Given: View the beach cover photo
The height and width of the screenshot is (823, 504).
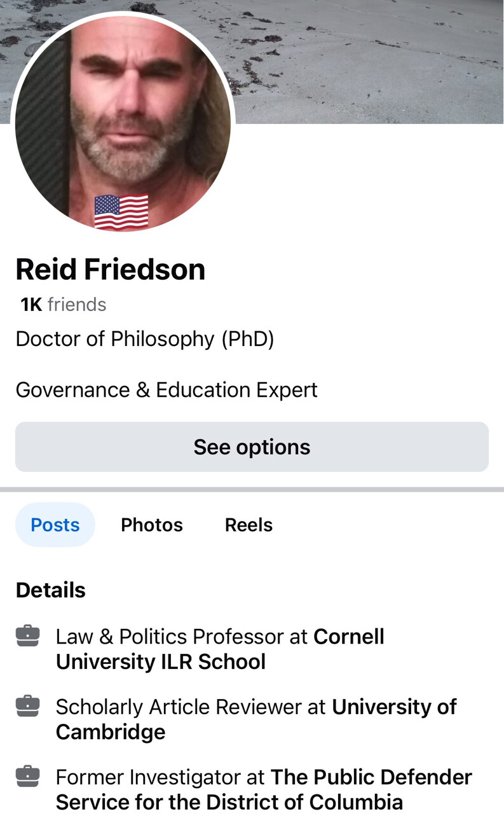Looking at the screenshot, I should [369, 60].
